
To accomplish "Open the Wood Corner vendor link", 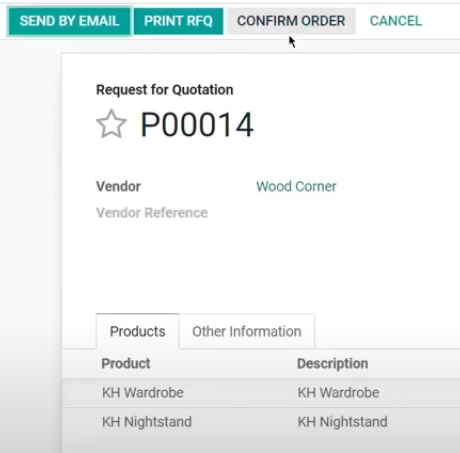I will [296, 186].
